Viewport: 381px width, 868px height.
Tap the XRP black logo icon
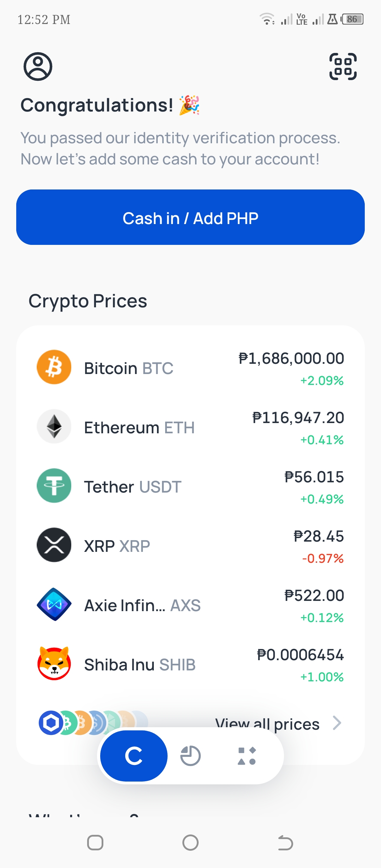(54, 545)
